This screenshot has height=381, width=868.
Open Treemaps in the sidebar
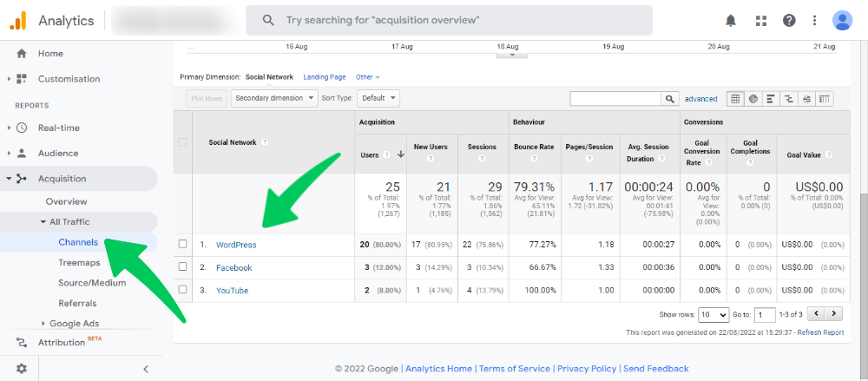[79, 262]
